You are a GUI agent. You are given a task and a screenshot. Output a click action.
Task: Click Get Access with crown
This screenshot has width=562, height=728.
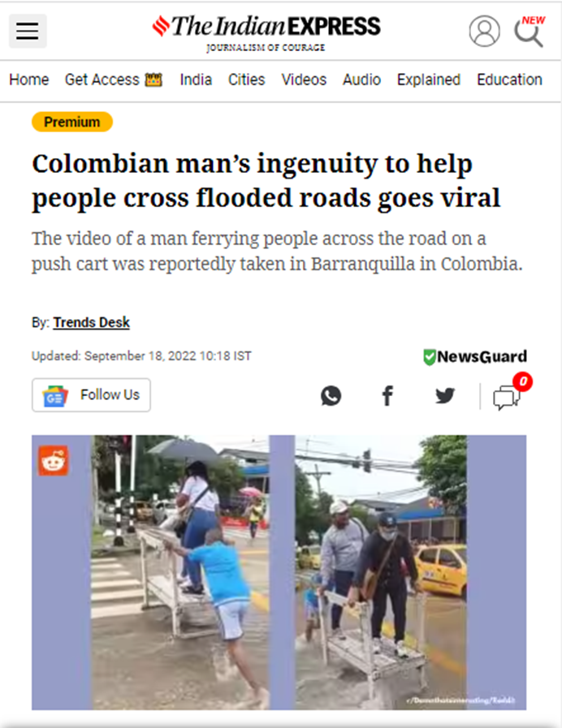(x=114, y=80)
